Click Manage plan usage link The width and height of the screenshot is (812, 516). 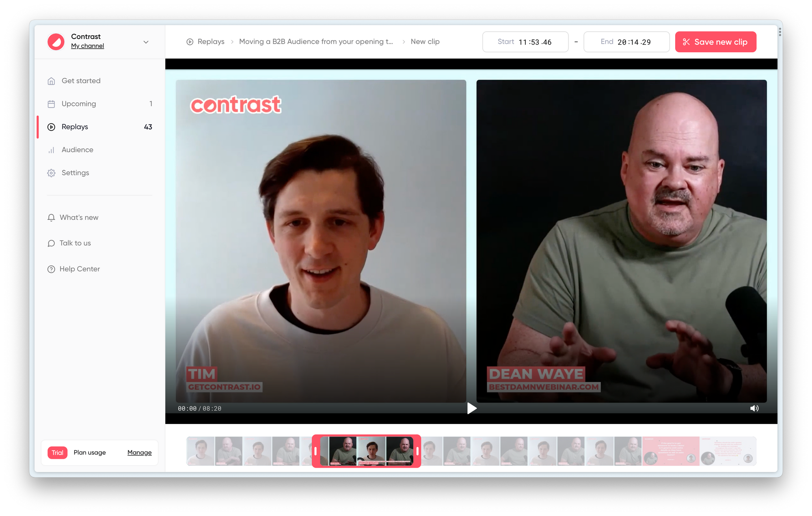[138, 452]
